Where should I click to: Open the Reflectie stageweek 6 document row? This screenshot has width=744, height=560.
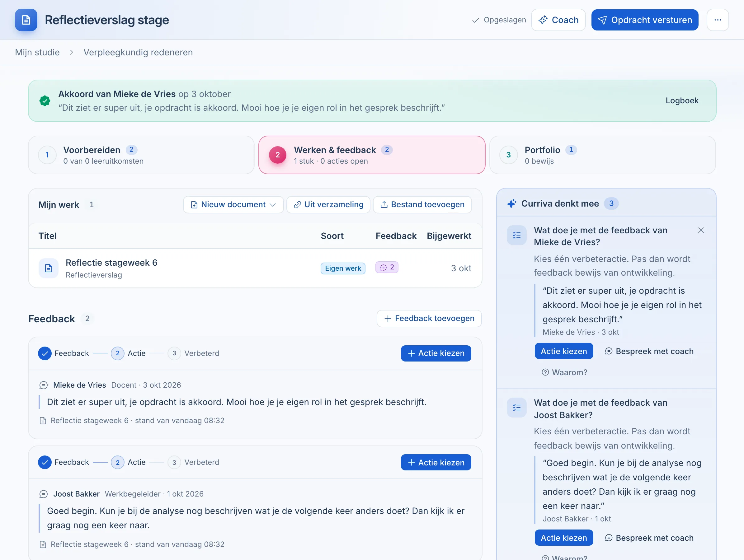click(255, 268)
